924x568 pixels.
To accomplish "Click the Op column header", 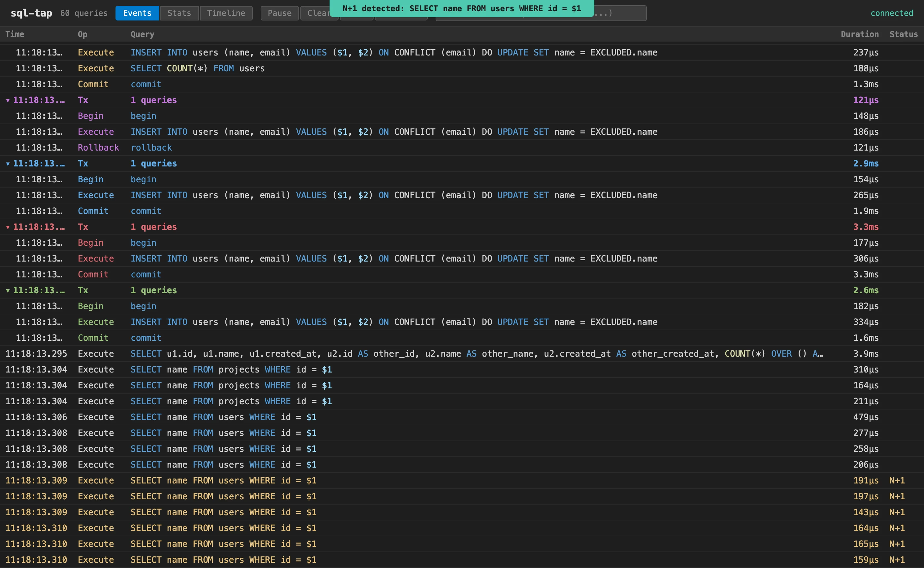I will click(82, 34).
